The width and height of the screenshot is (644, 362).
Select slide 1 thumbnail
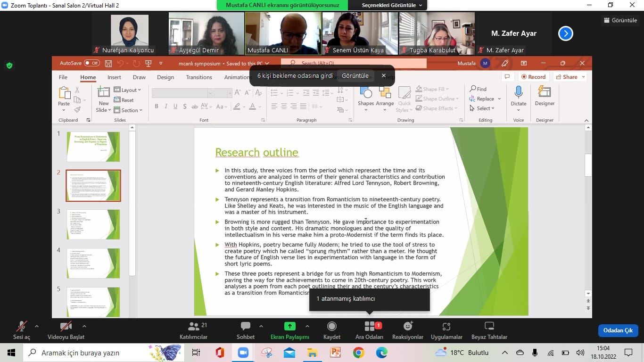click(x=93, y=147)
